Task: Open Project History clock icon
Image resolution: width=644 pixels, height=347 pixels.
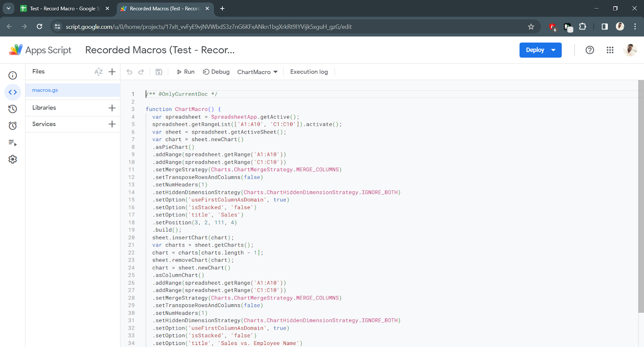Action: click(12, 109)
